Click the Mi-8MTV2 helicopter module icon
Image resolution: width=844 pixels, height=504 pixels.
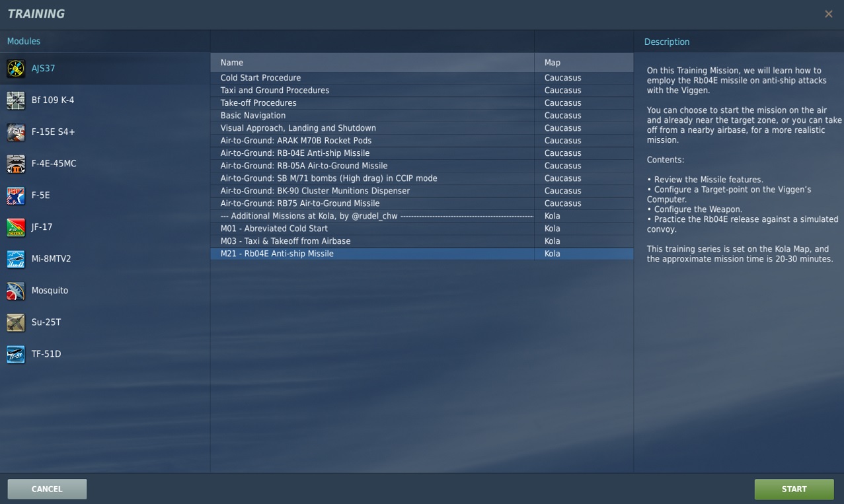[16, 259]
